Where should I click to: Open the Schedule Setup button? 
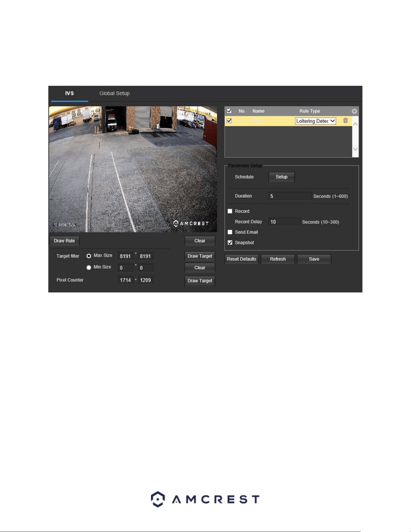tap(281, 177)
